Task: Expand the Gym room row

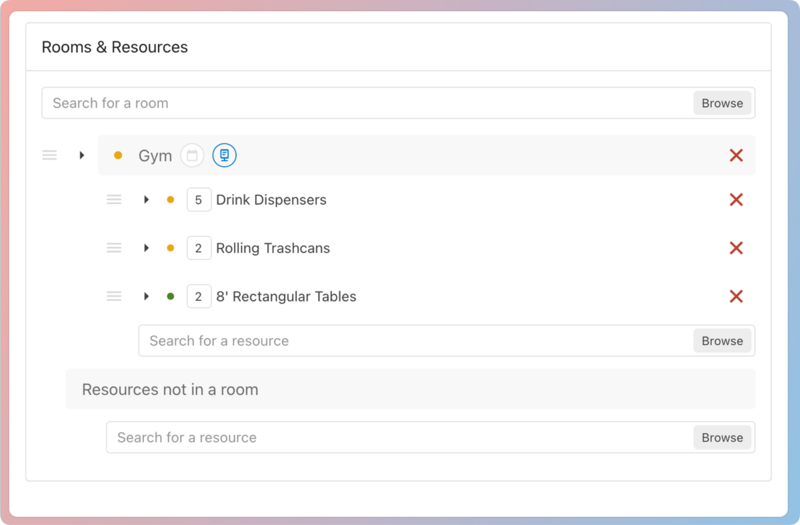Action: [x=82, y=155]
